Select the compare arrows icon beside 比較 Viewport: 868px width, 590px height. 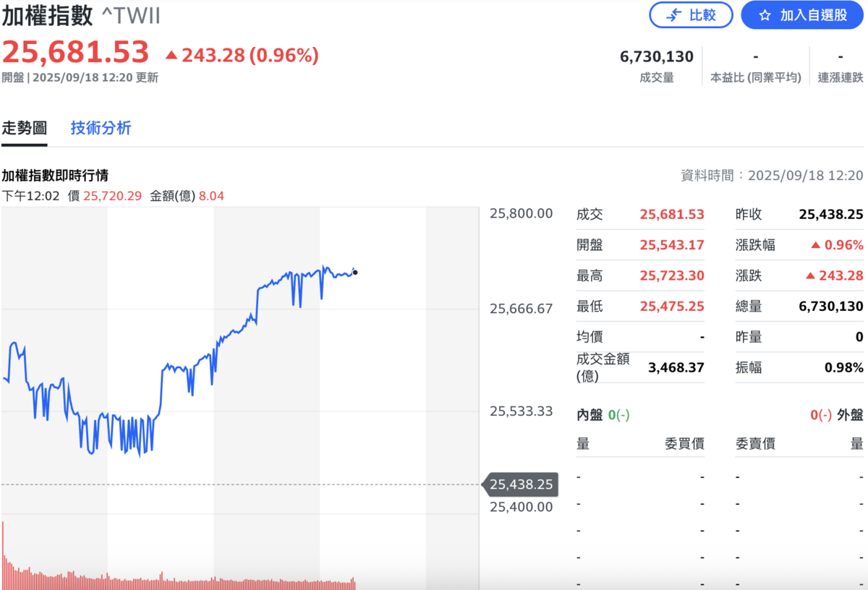pos(675,15)
